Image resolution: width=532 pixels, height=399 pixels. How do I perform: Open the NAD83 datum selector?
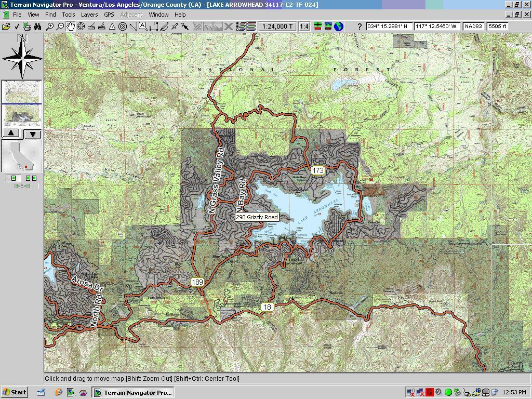[474, 26]
